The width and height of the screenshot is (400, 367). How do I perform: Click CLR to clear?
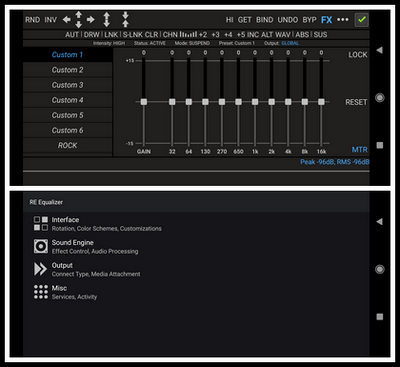(152, 35)
